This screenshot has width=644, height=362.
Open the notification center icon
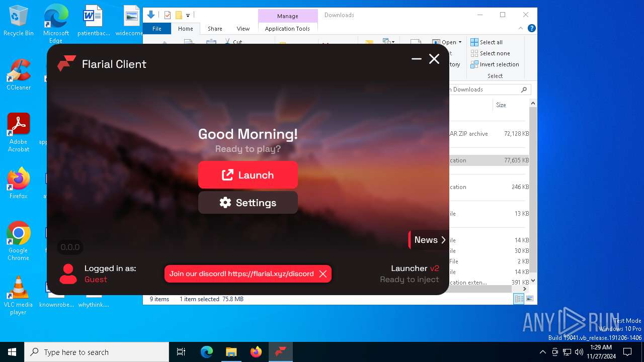[627, 352]
